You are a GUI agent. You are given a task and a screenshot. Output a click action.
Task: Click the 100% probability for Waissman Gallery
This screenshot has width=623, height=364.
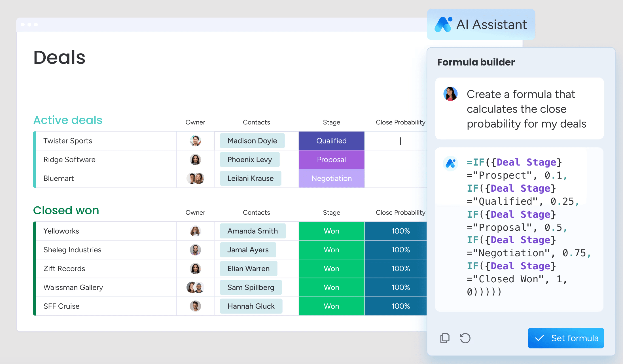pos(396,287)
